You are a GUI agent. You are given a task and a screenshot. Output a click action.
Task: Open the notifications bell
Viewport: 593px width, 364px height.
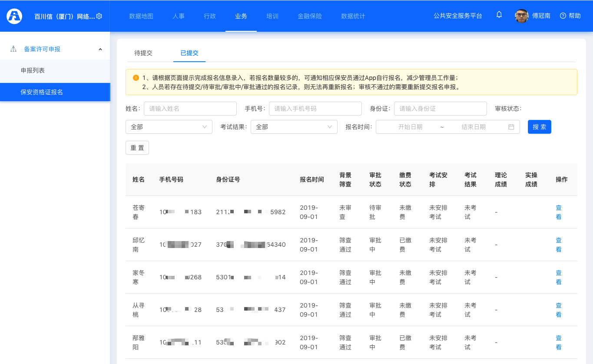point(499,15)
